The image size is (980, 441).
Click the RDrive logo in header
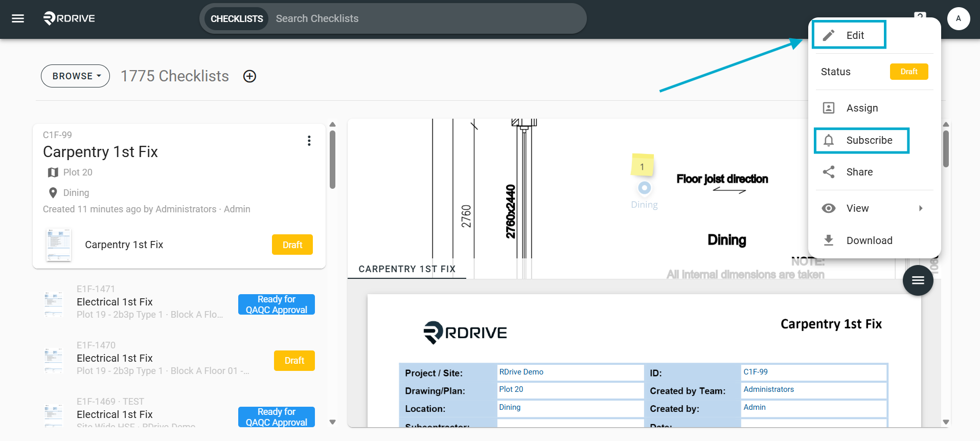click(x=69, y=18)
